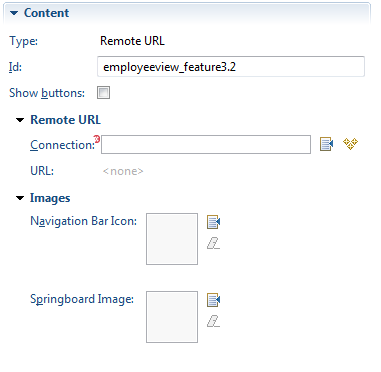Select the Navigation Bar Icon preview box

click(172, 239)
